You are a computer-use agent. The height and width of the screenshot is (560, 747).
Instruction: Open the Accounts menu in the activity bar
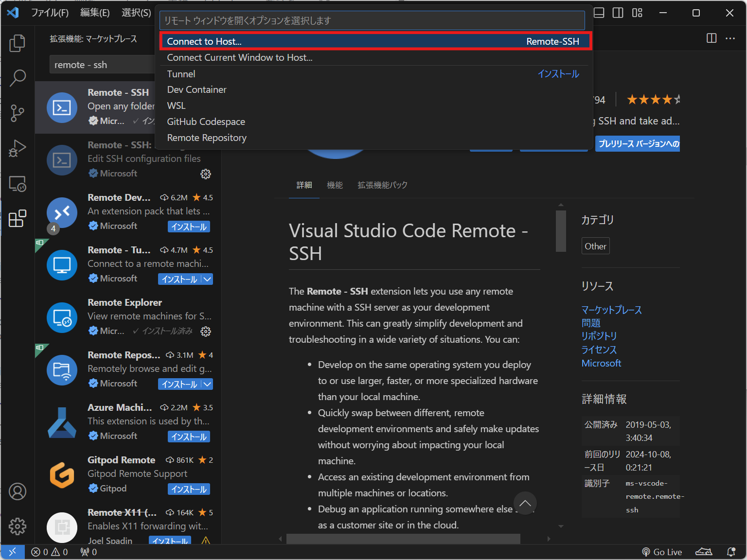18,491
